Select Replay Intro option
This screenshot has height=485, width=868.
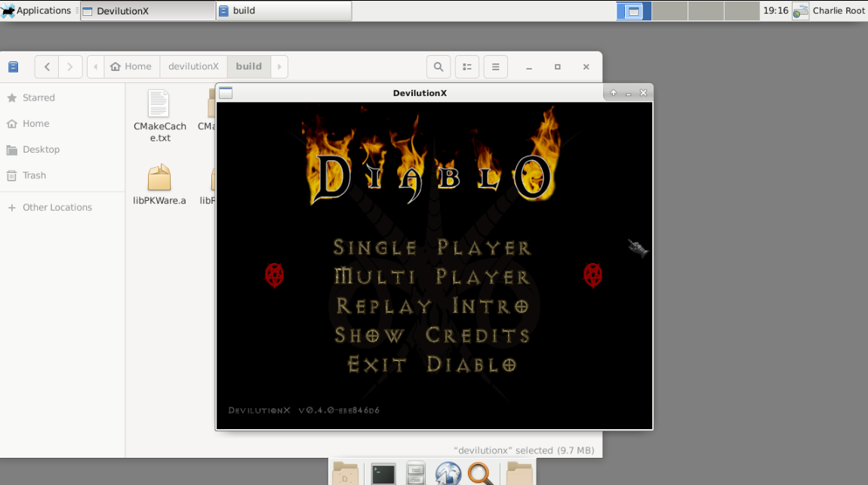(432, 305)
